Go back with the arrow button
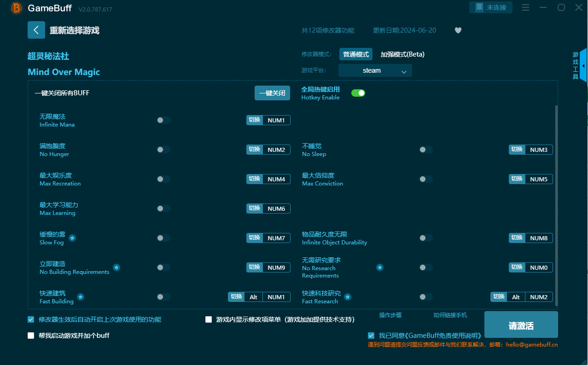588x365 pixels. point(36,30)
